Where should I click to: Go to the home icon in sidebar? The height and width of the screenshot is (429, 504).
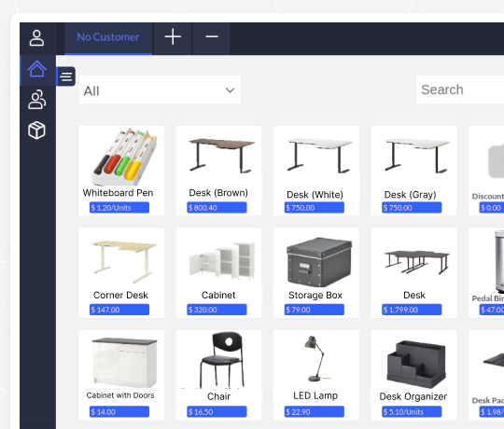tap(37, 69)
